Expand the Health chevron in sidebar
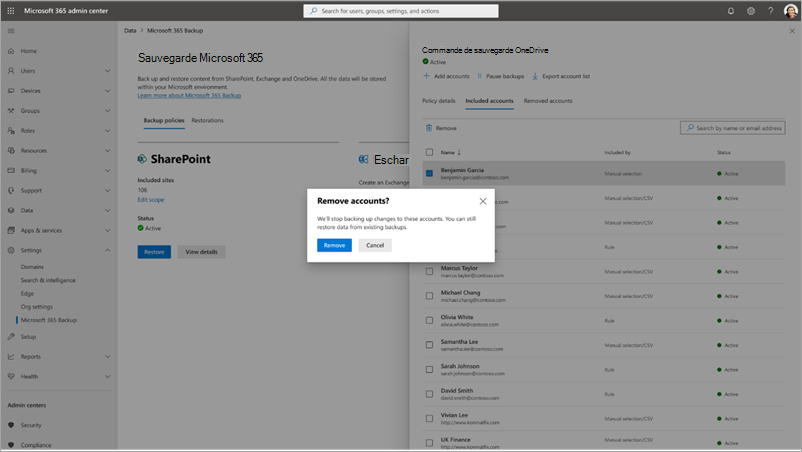This screenshot has width=802, height=452. click(x=107, y=377)
